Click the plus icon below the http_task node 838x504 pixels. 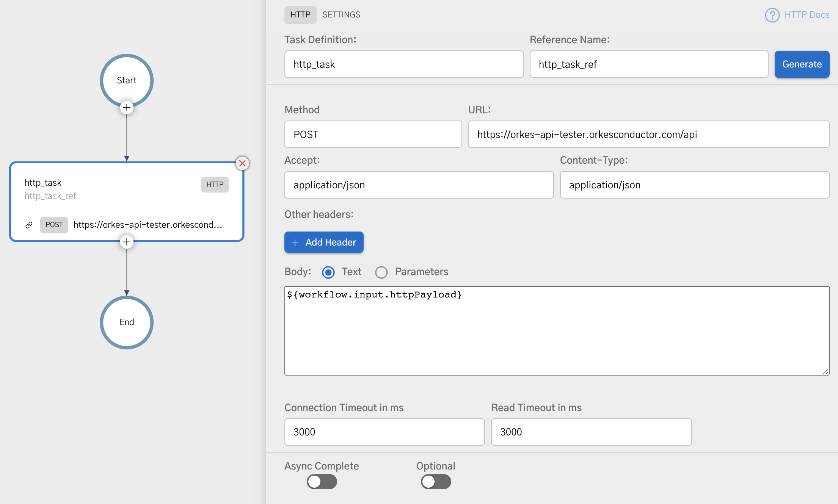click(x=126, y=241)
